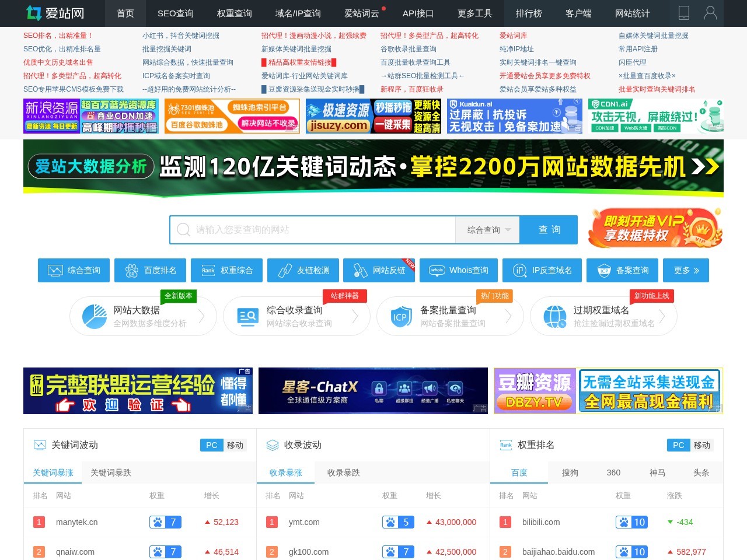
Task: Click the 爱站大数据分析 banner
Action: pos(373,167)
